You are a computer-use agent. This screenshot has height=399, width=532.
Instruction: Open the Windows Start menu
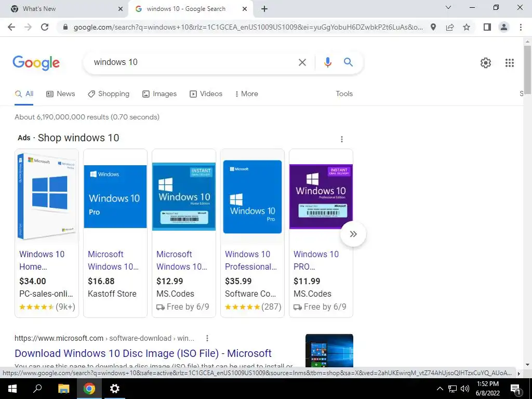[x=12, y=389]
